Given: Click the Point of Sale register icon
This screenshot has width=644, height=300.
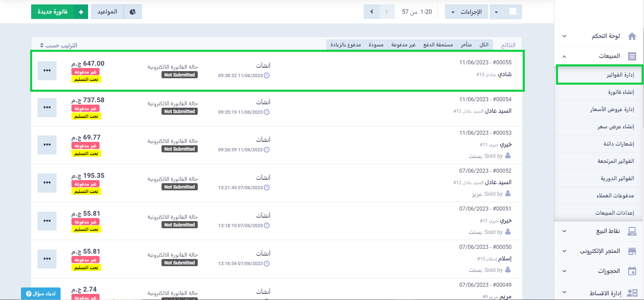Looking at the screenshot, I should coord(632,231).
